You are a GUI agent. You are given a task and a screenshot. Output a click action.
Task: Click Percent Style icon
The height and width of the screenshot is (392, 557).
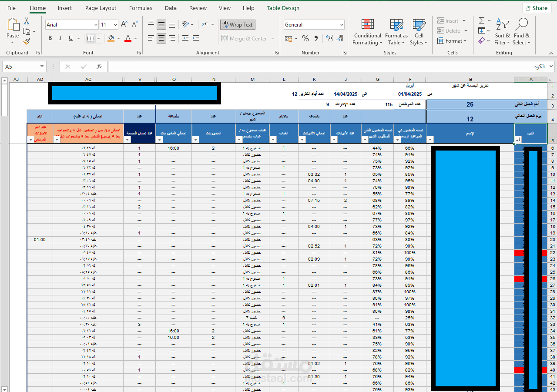305,38
